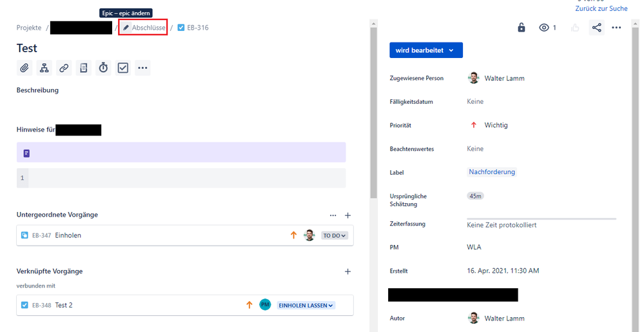
Task: Click the code block line 1 field
Action: 181,178
